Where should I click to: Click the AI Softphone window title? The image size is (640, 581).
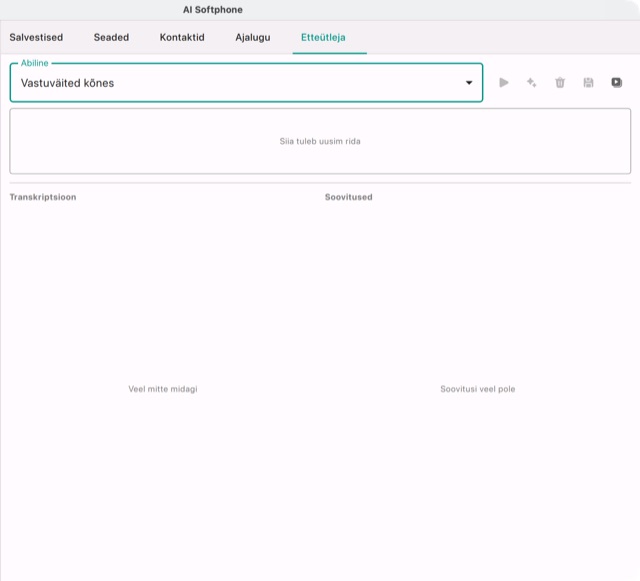[213, 10]
